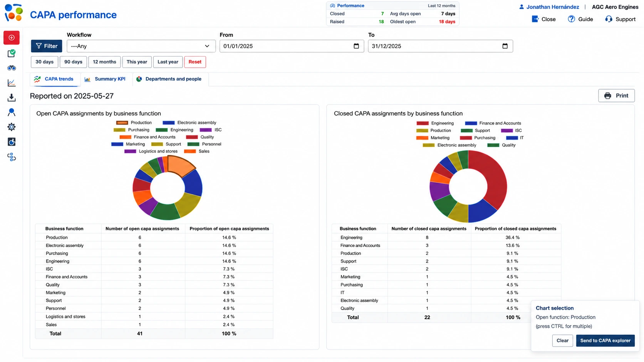Send selection to CAPA explorer
The width and height of the screenshot is (644, 362).
tap(605, 340)
